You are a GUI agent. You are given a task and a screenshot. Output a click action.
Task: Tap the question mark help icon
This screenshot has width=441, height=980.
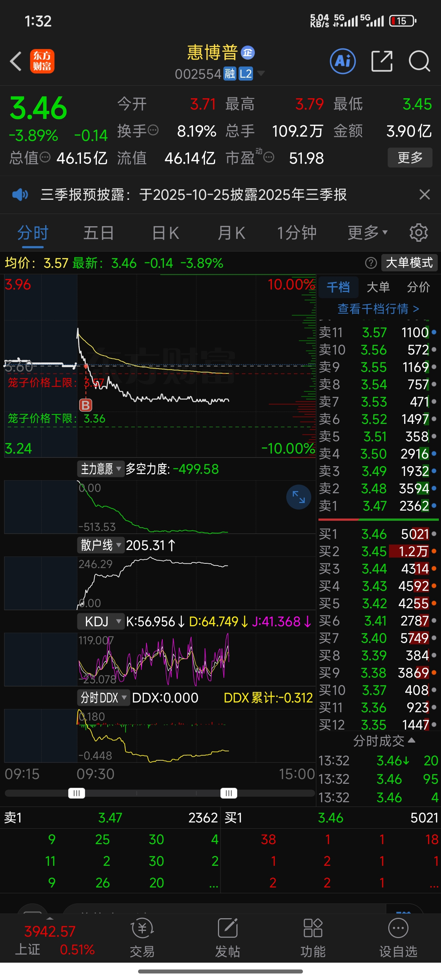coord(371,263)
